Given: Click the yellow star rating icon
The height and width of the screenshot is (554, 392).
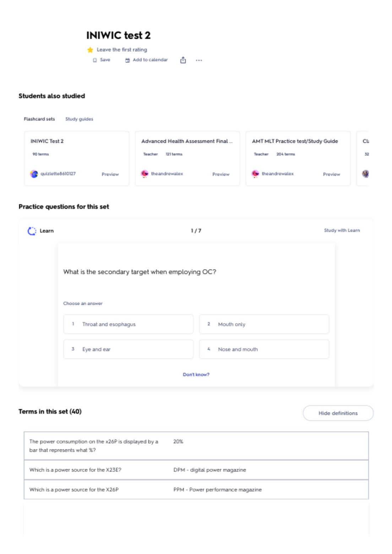Looking at the screenshot, I should (x=90, y=50).
